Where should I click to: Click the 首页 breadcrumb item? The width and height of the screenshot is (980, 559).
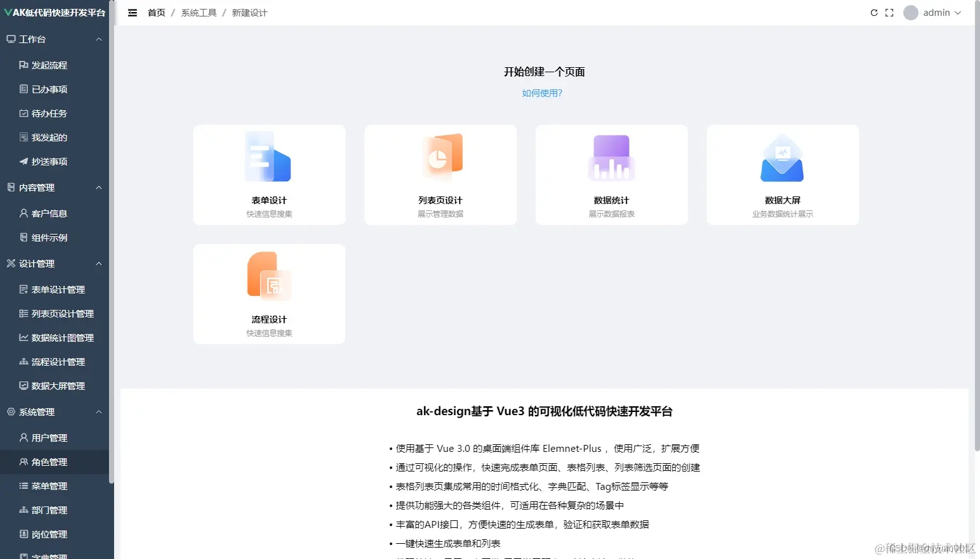coord(156,12)
